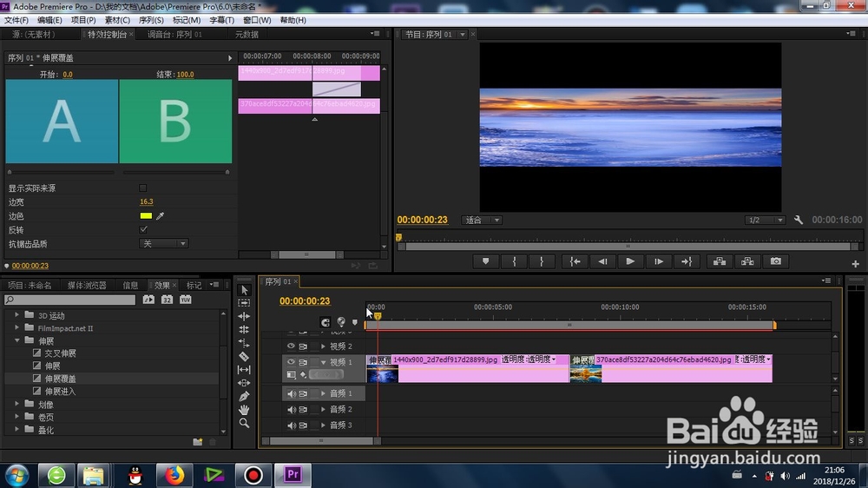Screen dimensions: 868x488
Task: Toggle the Snap button in the timeline
Action: pyautogui.click(x=325, y=322)
